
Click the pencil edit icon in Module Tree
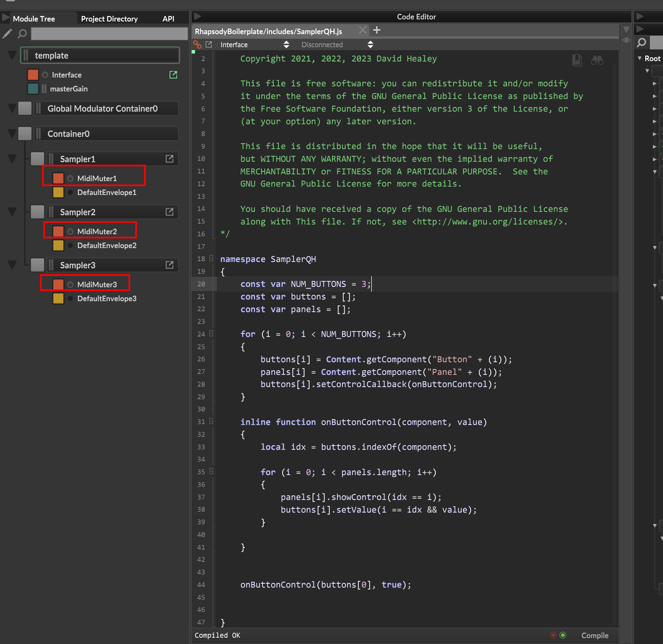pyautogui.click(x=7, y=34)
